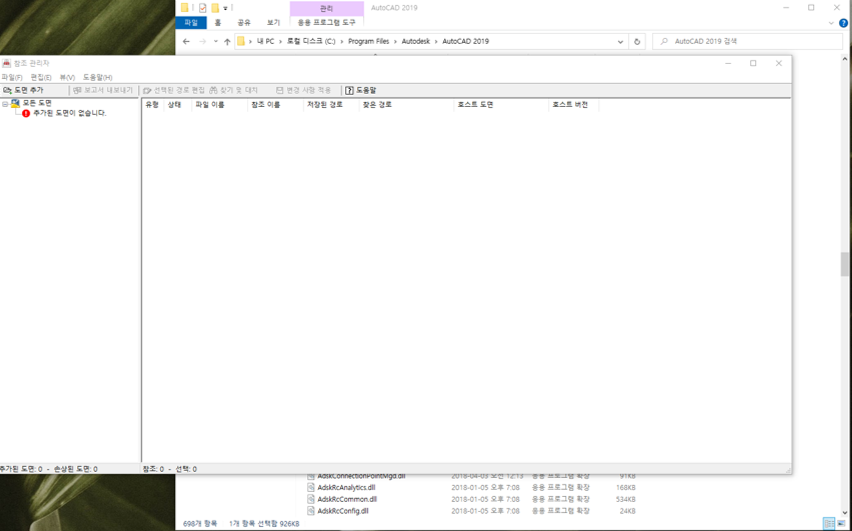Screen dimensions: 852x531
Task: Open the 파일(F) menu in 참조 관리자
Action: coord(12,78)
